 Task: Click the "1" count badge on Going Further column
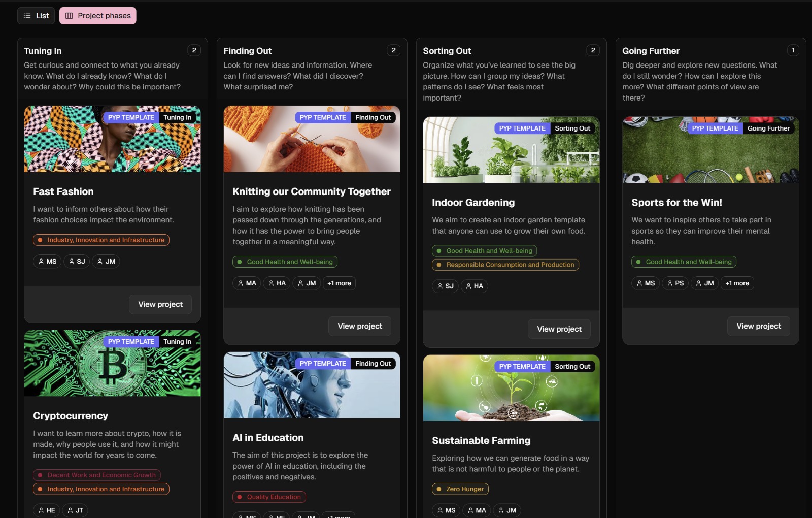[792, 50]
